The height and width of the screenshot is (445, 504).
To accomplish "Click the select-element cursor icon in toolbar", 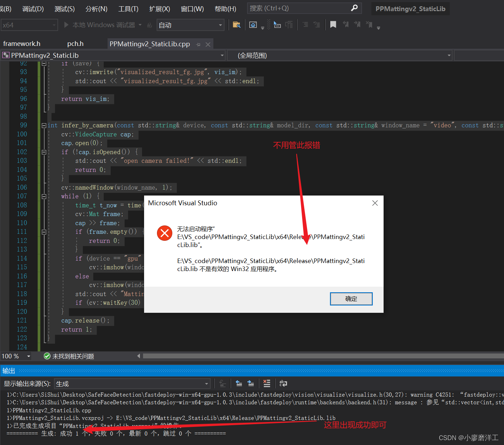I will 277,25.
